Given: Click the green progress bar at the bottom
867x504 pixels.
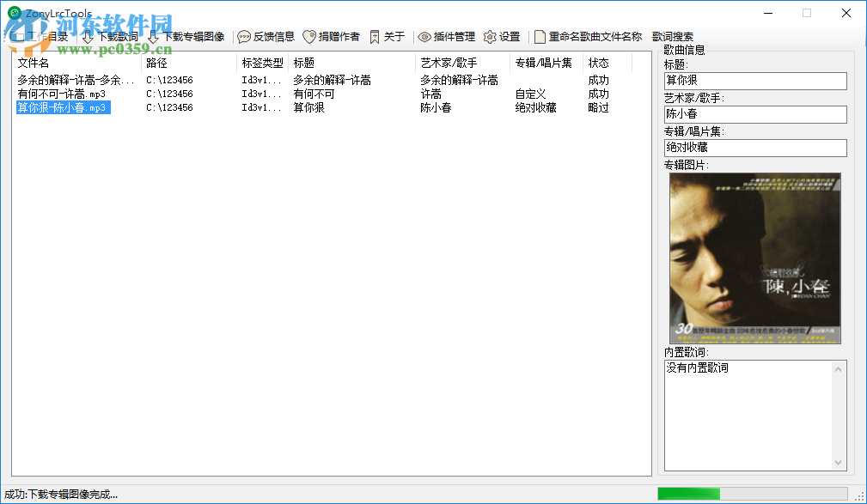Looking at the screenshot, I should (687, 494).
